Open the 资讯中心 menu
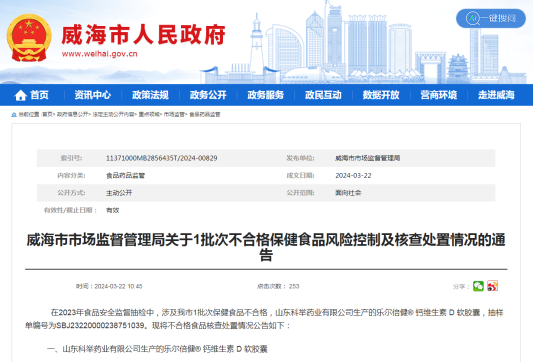This screenshot has width=534, height=362. click(x=93, y=95)
